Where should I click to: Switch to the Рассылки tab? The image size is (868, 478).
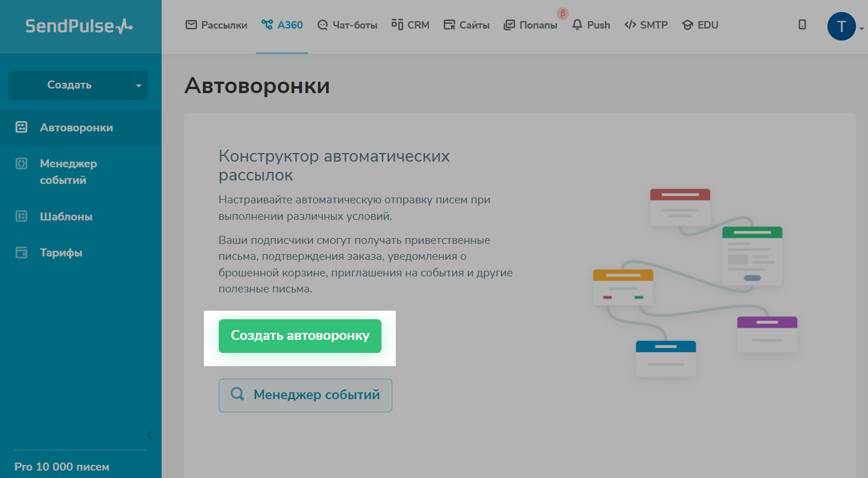point(216,25)
